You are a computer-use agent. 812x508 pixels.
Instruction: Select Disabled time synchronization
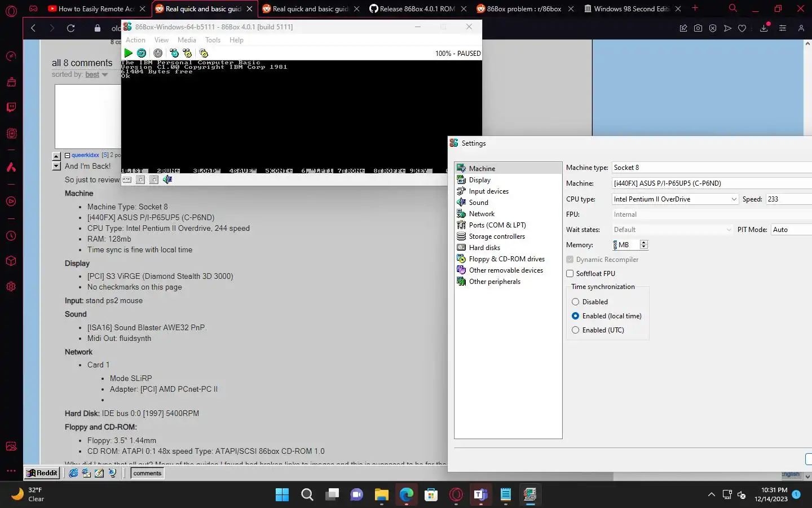coord(575,302)
